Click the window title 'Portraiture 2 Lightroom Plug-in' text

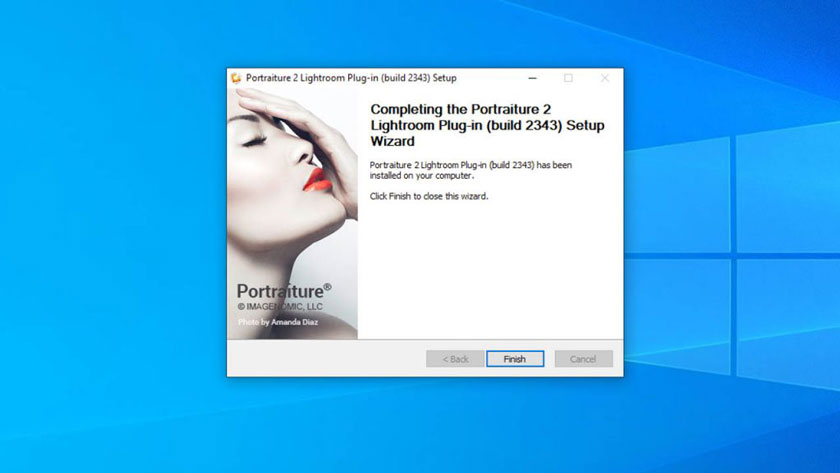click(x=351, y=78)
